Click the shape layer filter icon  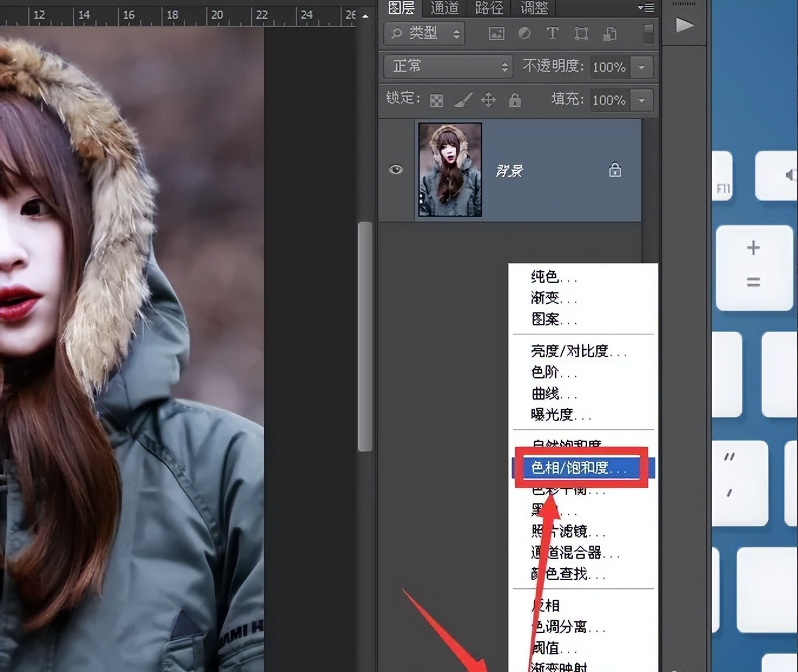[x=581, y=34]
